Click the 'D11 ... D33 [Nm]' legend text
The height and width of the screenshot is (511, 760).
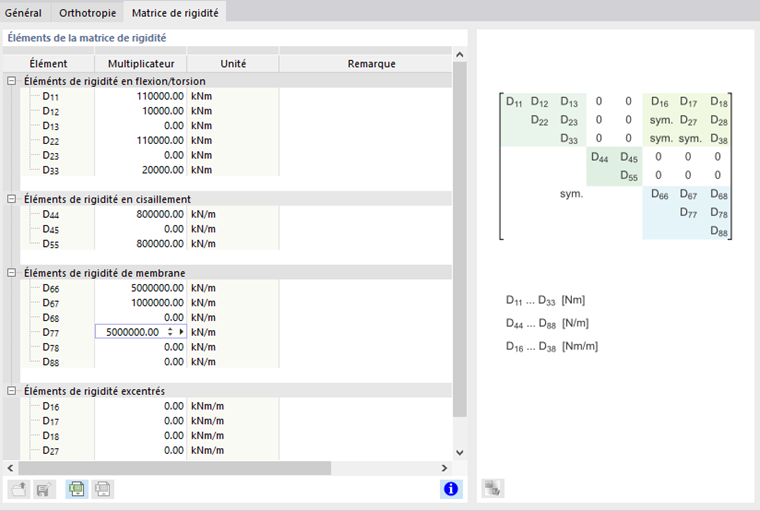pyautogui.click(x=545, y=300)
